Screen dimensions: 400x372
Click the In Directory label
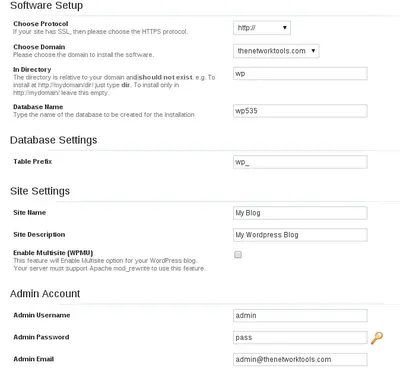pyautogui.click(x=32, y=70)
